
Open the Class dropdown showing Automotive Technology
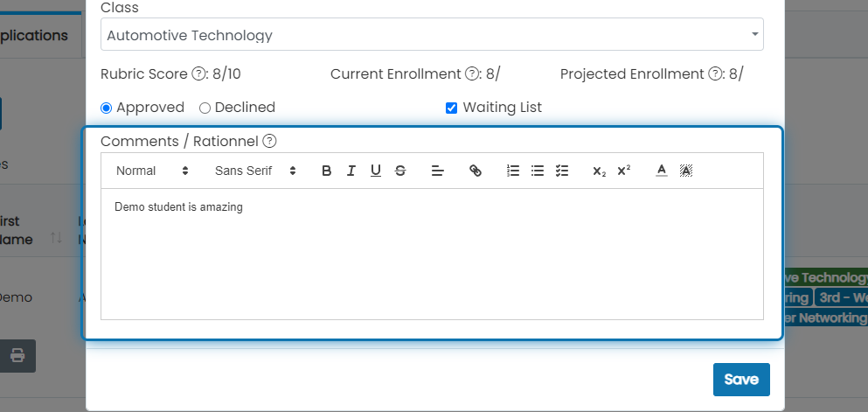point(432,35)
